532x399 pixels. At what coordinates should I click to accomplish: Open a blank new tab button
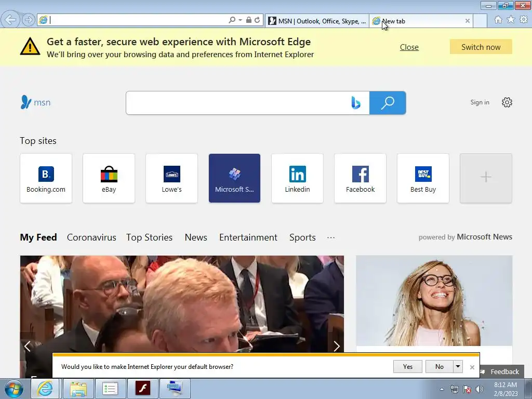click(480, 21)
